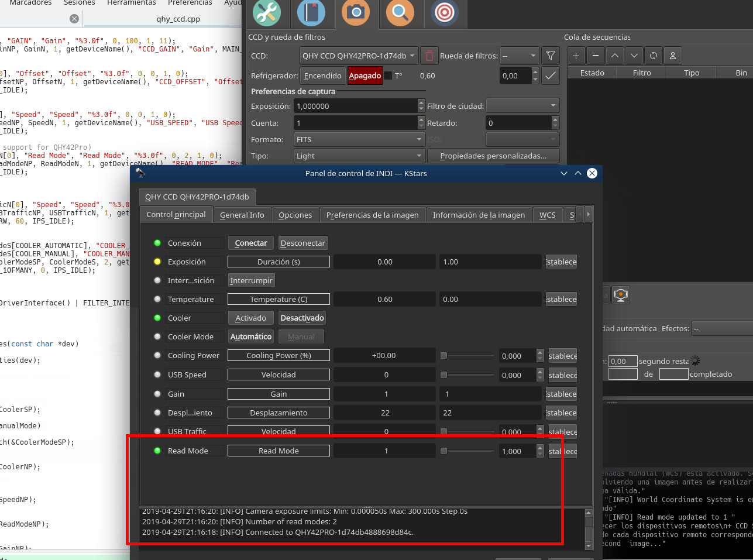The width and height of the screenshot is (753, 560).
Task: Click the Interrumpir button
Action: 251,280
